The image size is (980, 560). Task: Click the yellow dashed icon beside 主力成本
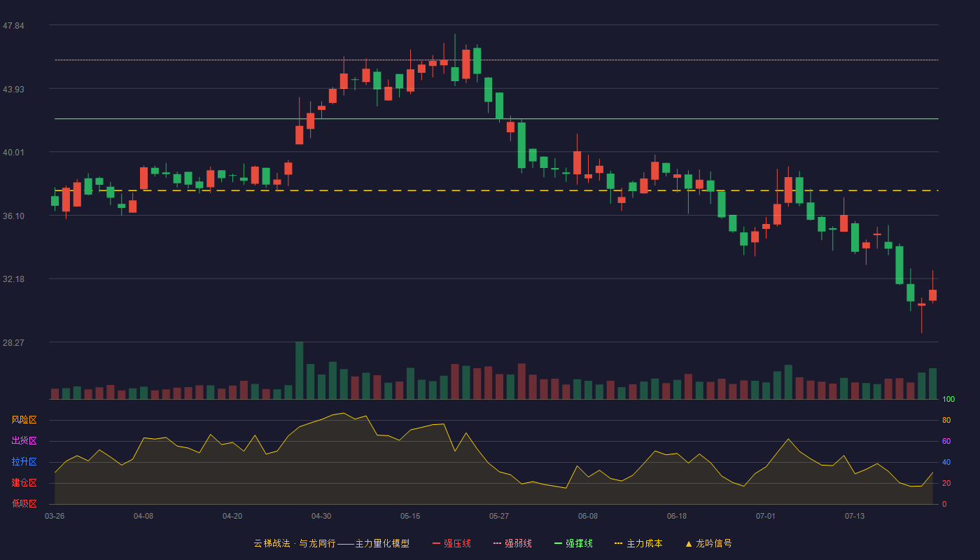(618, 543)
